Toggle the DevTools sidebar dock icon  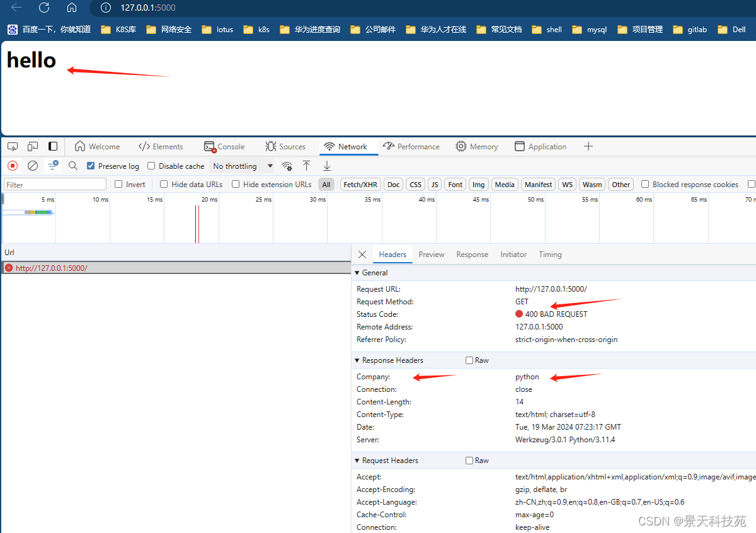53,146
